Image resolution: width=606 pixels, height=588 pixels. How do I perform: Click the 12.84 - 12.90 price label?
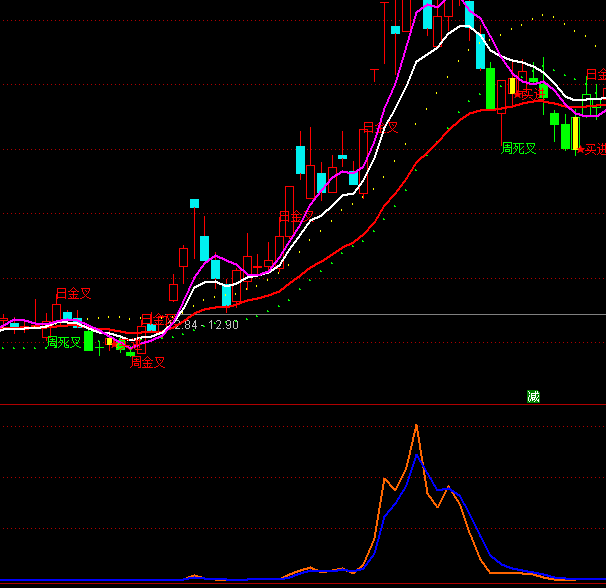tap(206, 326)
